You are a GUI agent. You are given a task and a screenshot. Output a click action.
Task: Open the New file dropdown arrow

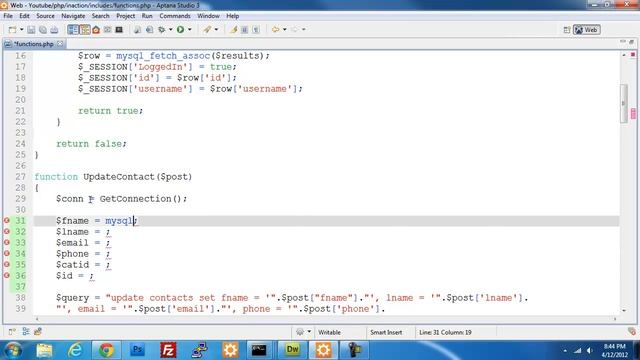point(21,30)
